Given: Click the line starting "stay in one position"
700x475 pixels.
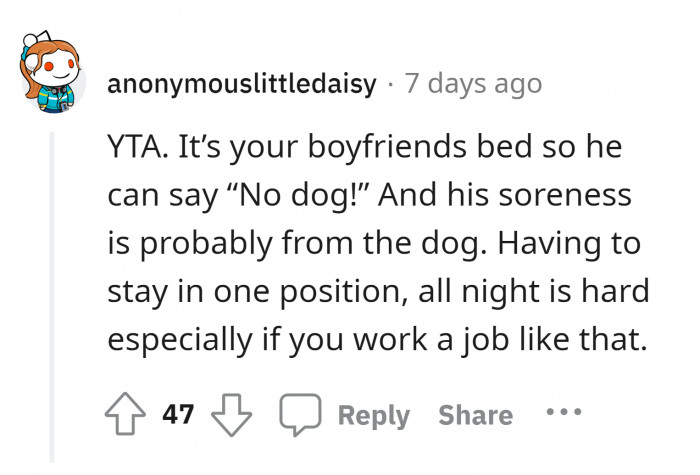Looking at the screenshot, I should coord(378,292).
